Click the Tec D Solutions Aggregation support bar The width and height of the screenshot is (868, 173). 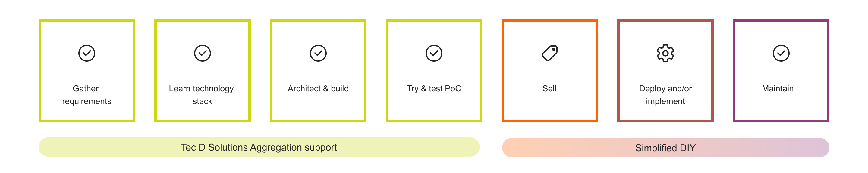click(259, 147)
